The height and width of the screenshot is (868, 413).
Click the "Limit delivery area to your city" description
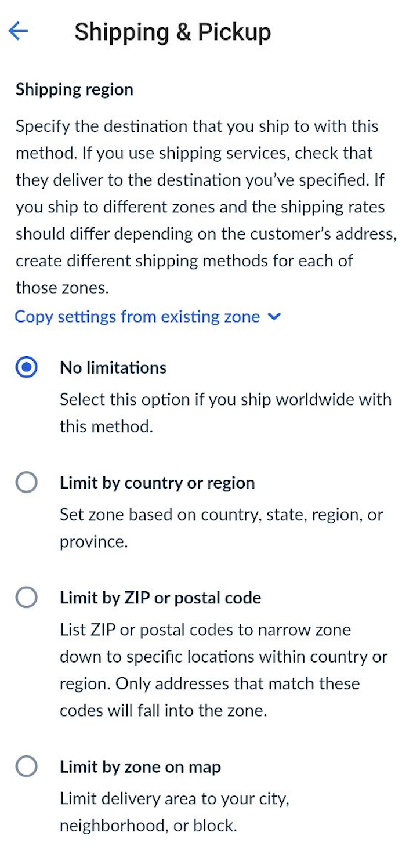pos(174,799)
